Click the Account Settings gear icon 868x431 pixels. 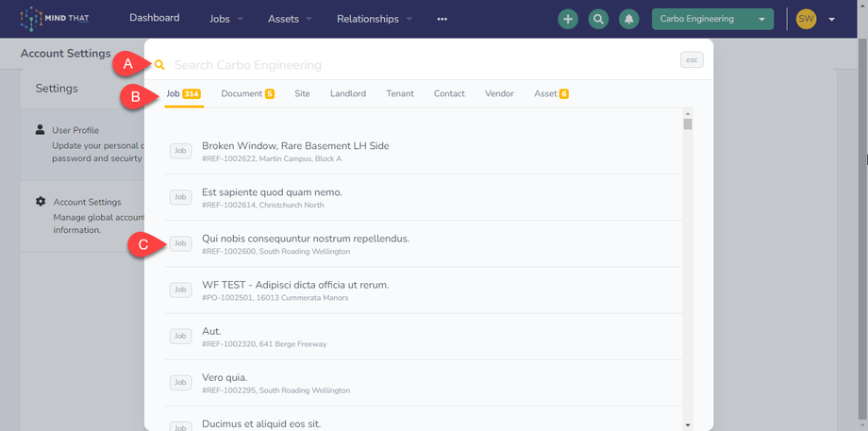(x=41, y=202)
